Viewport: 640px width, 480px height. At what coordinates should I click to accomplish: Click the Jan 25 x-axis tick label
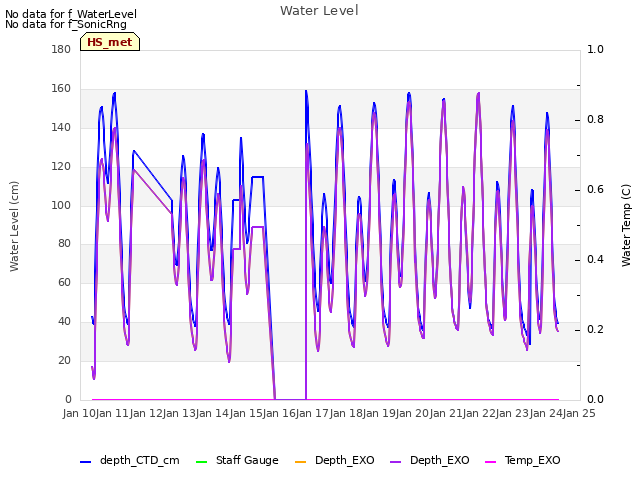click(579, 413)
